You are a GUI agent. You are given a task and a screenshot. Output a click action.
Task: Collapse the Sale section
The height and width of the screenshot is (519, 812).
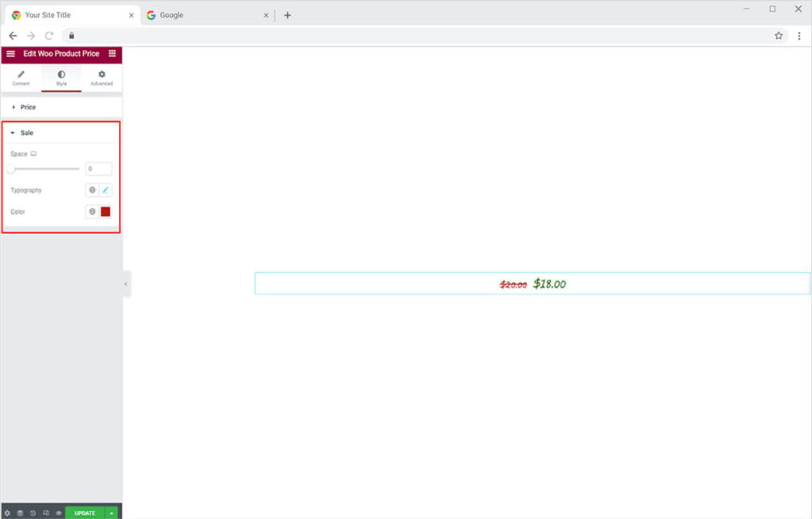click(x=26, y=133)
